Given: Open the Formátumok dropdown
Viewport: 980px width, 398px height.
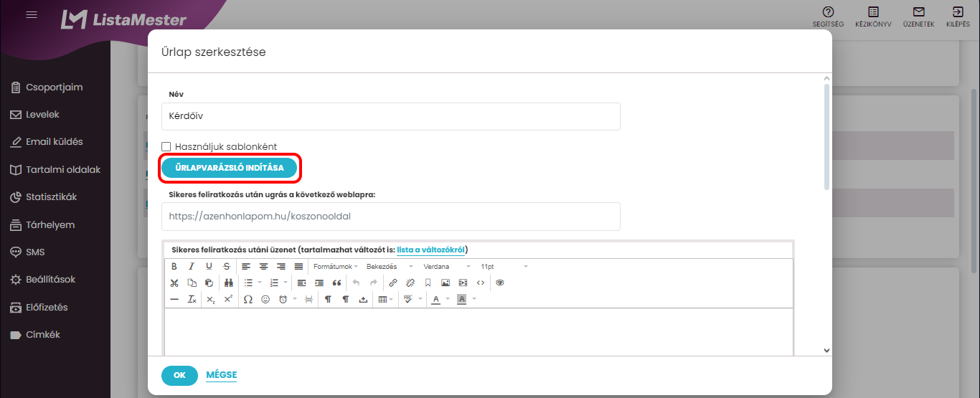Looking at the screenshot, I should coord(336,266).
